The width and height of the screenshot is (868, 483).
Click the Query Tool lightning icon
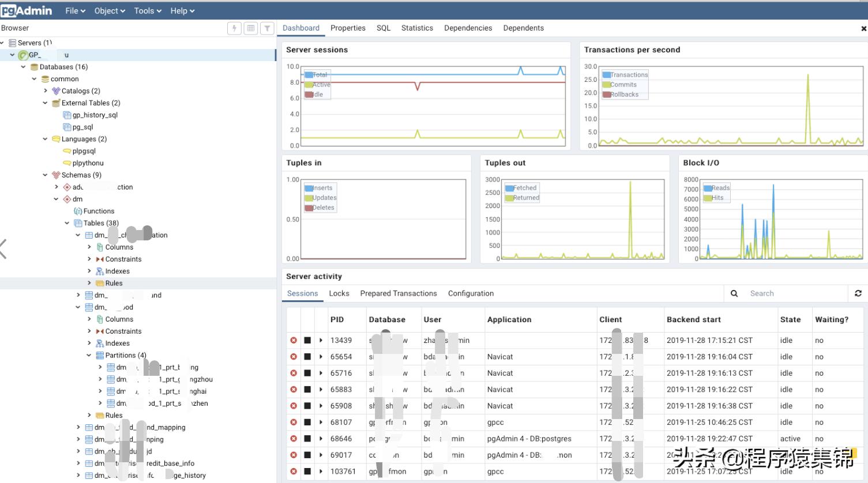[234, 28]
